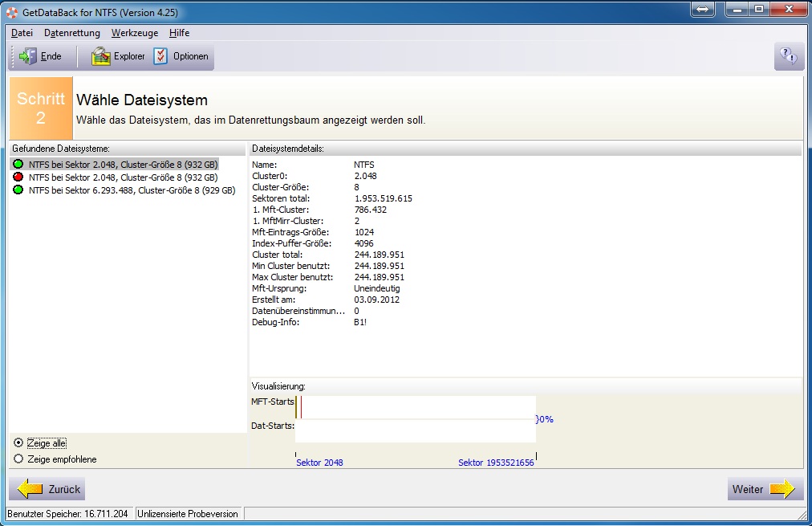Click the red marker in MFT-Starts bar
This screenshot has height=526, width=812.
301,407
